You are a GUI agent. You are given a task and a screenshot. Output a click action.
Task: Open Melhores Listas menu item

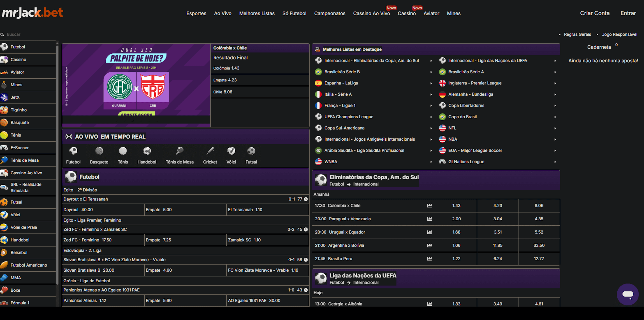(257, 14)
